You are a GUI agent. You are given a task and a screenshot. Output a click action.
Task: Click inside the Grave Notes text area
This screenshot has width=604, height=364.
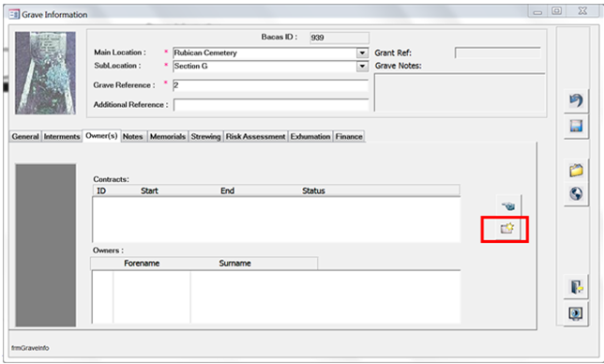[460, 93]
